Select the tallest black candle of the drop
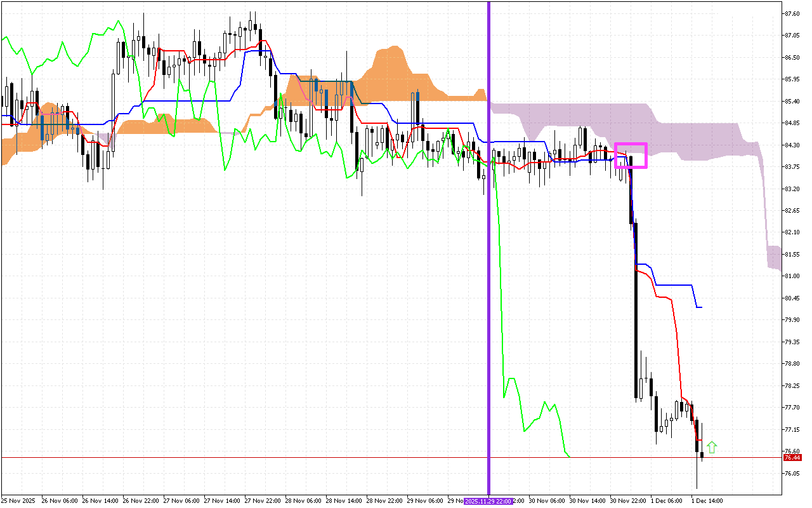Image resolution: width=812 pixels, height=508 pixels. (636, 311)
